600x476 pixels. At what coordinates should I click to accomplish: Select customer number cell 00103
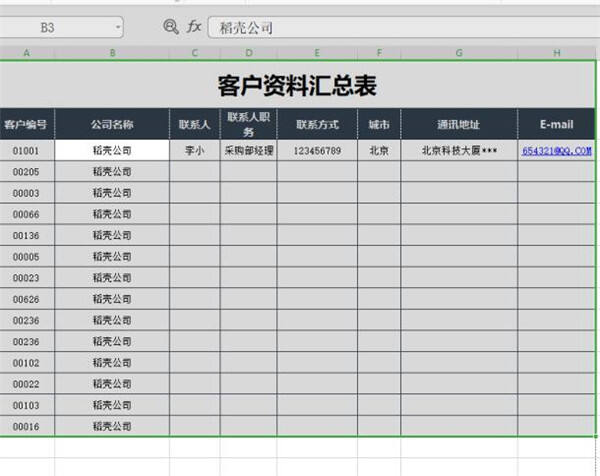27,405
